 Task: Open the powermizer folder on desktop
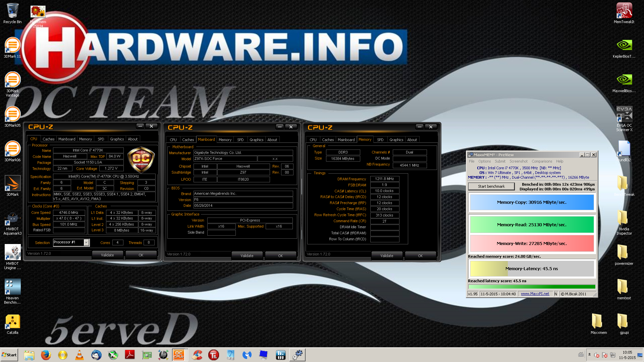coord(624,255)
